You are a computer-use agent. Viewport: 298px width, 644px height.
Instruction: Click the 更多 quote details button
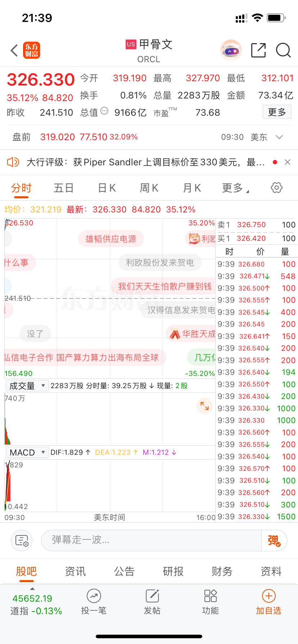pyautogui.click(x=277, y=112)
